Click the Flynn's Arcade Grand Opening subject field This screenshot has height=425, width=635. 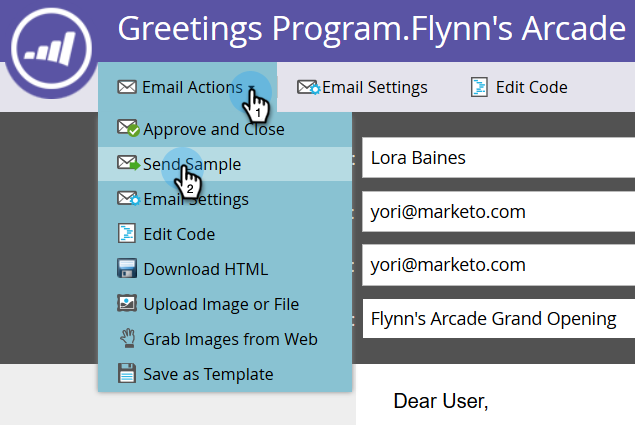point(499,318)
